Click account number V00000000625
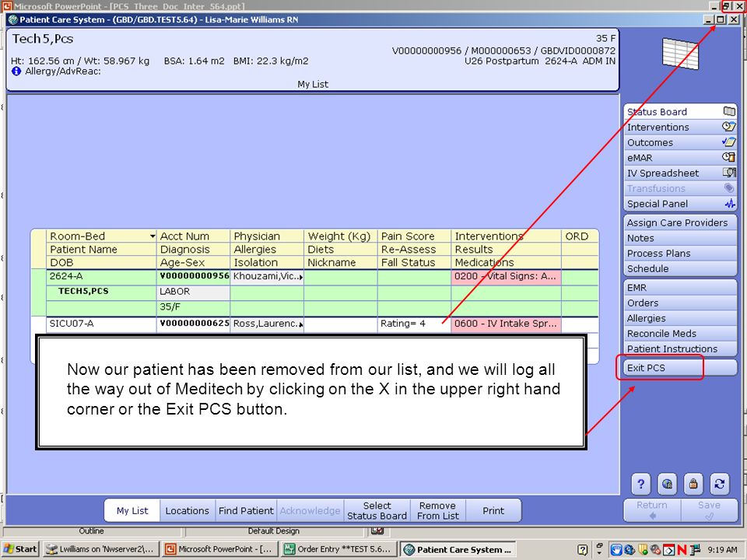This screenshot has width=747, height=560. click(194, 324)
